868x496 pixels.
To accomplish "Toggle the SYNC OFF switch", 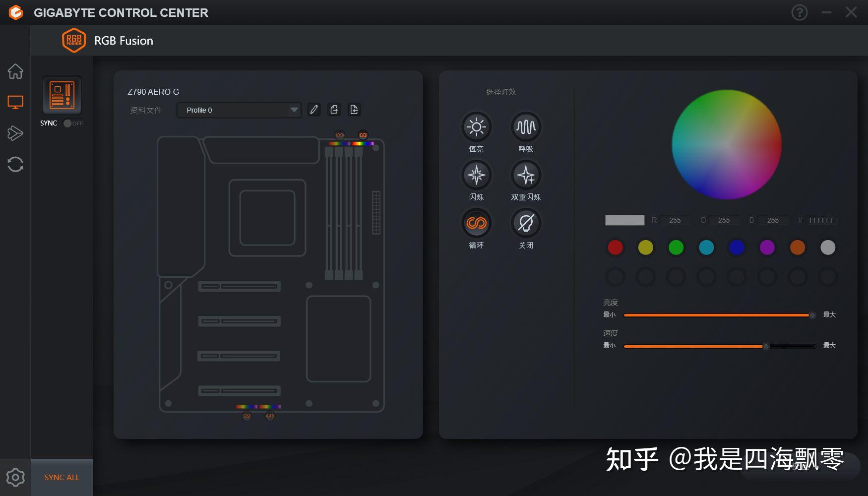I will (x=73, y=123).
